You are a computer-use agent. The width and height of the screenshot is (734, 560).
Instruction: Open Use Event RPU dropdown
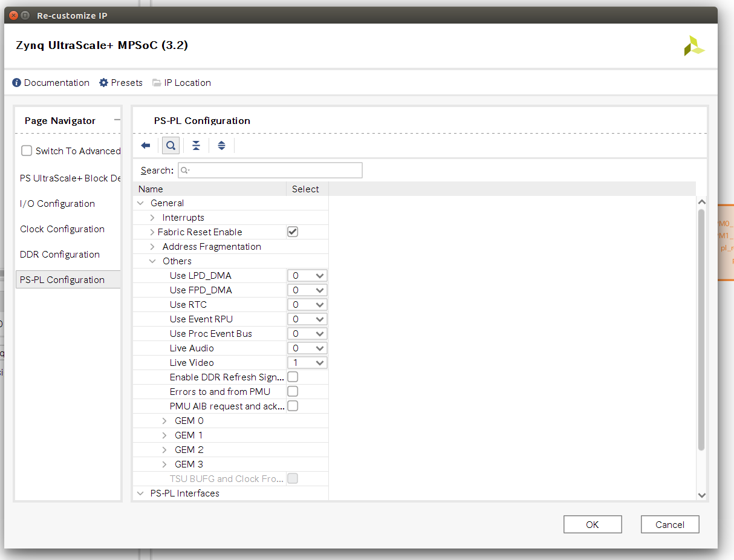pos(307,319)
